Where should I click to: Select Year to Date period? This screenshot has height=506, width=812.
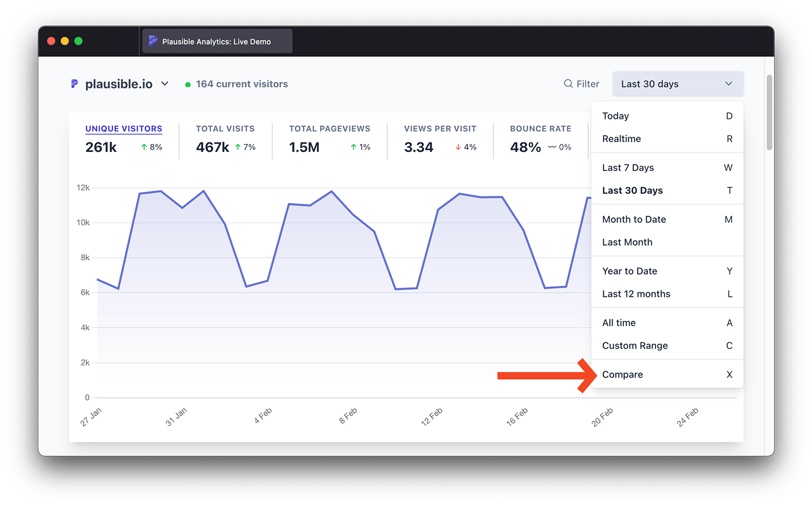point(667,271)
